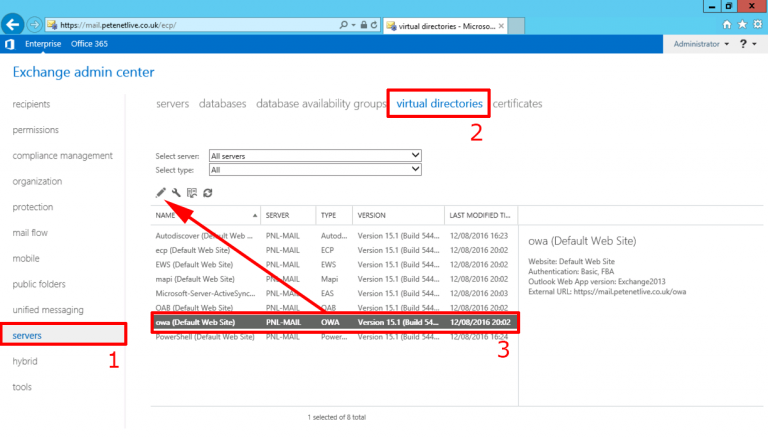Image resolution: width=768 pixels, height=438 pixels.
Task: Open the help question mark menu
Action: coord(747,44)
